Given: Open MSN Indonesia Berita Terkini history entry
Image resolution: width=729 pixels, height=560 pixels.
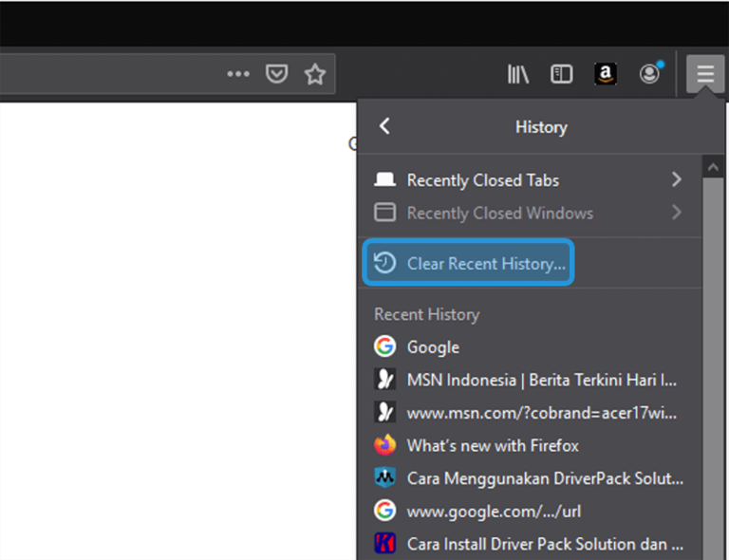Looking at the screenshot, I should tap(530, 380).
